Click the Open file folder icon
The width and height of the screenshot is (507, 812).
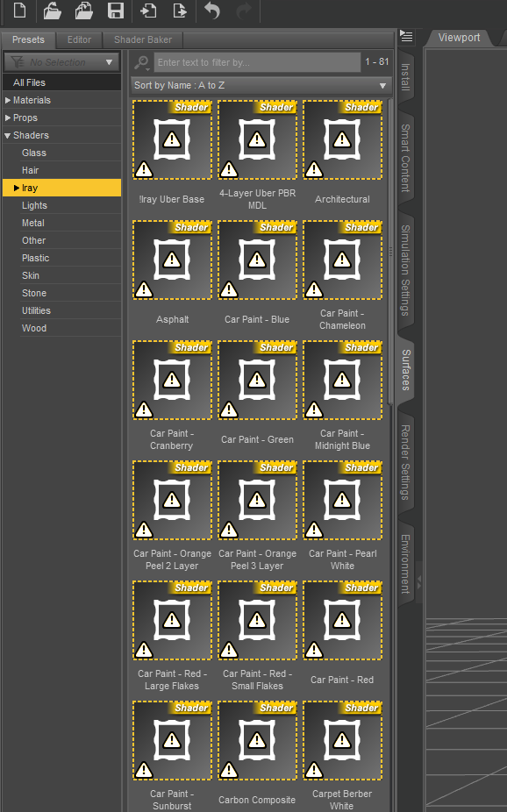(52, 11)
